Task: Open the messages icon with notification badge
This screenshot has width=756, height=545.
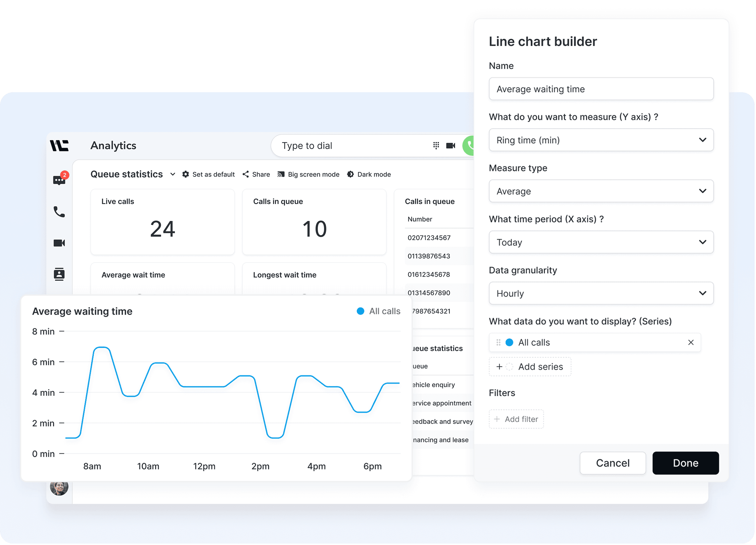Action: 59,180
